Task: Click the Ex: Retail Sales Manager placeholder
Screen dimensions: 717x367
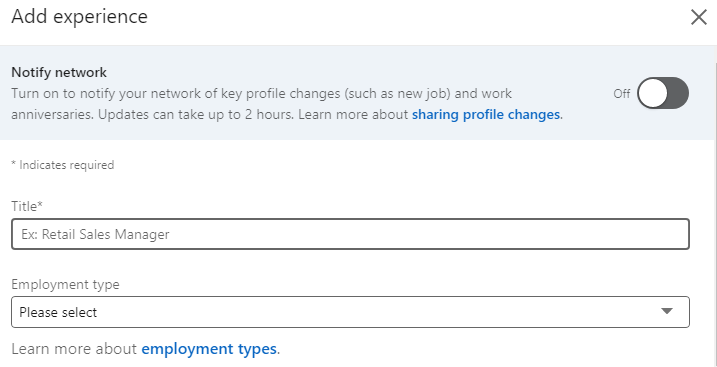Action: pos(95,234)
